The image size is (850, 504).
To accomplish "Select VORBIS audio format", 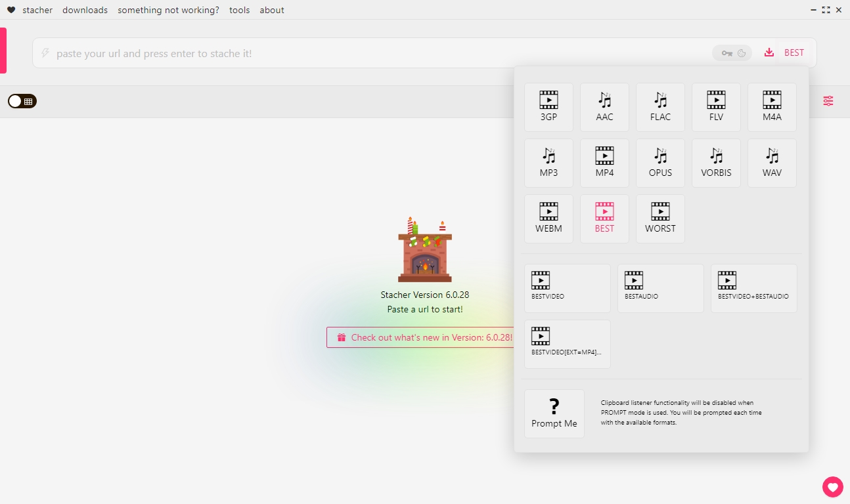I will click(716, 163).
